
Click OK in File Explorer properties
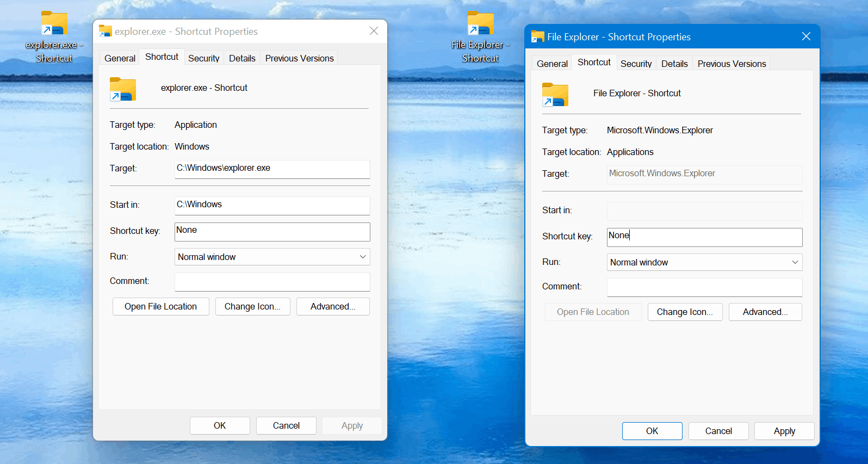pos(652,431)
